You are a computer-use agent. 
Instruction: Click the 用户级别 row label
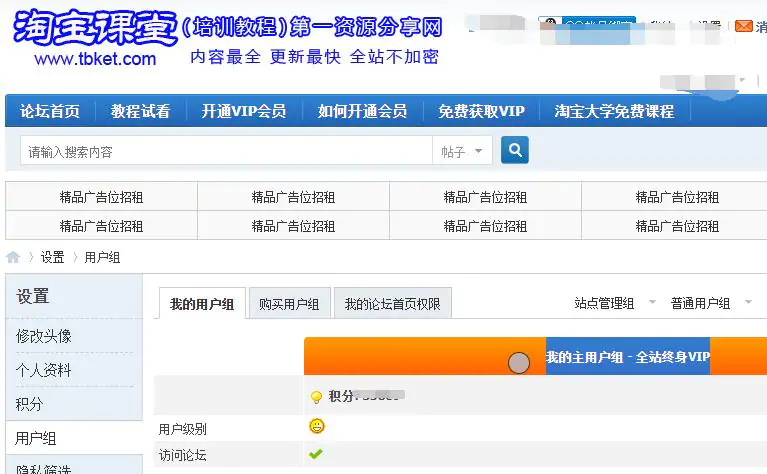coord(182,429)
